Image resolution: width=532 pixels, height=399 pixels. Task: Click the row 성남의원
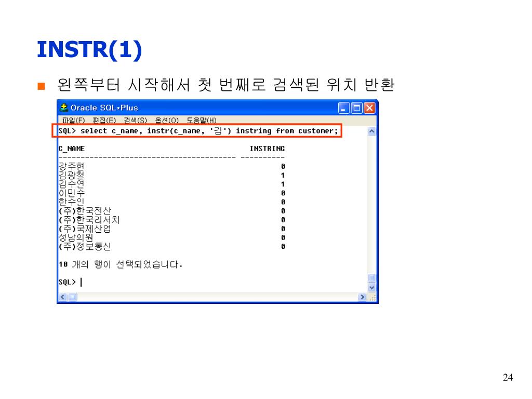tap(171, 237)
